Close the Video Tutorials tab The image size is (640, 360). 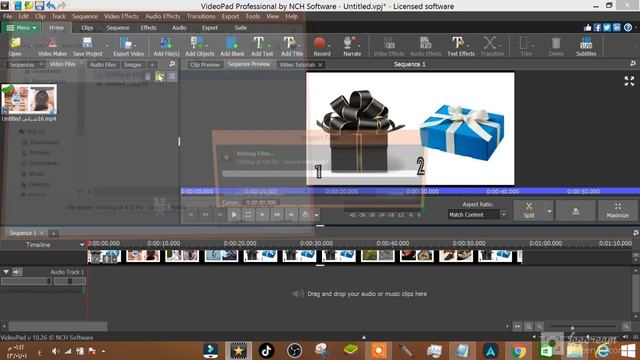tap(320, 64)
